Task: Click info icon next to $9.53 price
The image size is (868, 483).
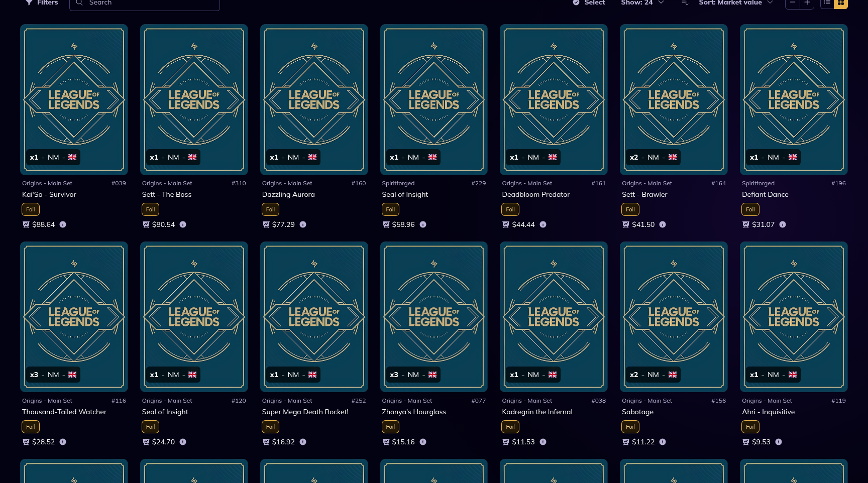Action: pos(779,442)
